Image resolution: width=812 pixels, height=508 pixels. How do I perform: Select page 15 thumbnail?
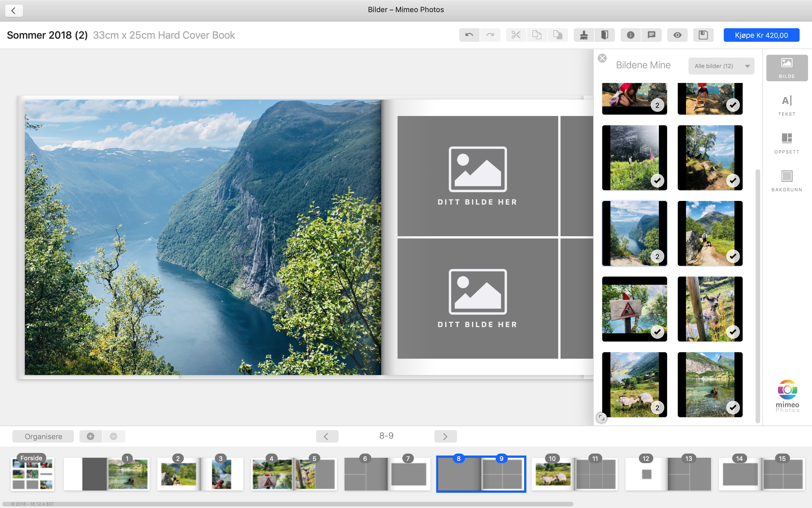[x=784, y=474]
